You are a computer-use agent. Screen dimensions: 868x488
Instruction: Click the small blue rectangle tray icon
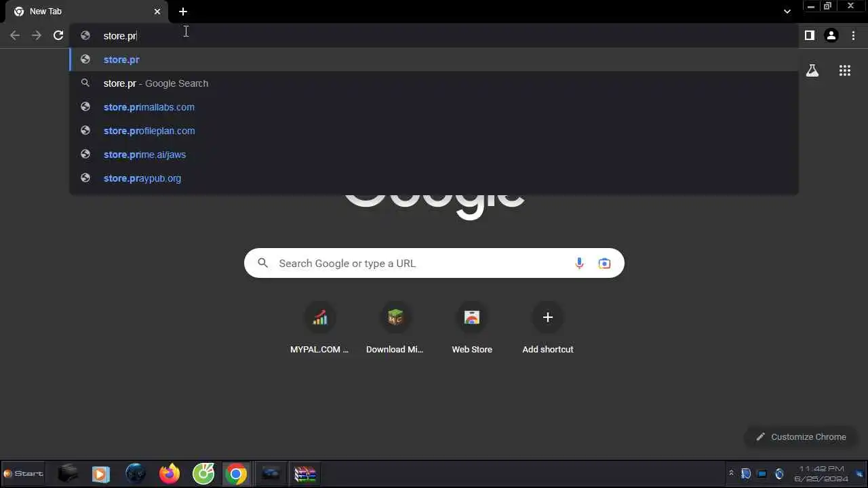762,474
